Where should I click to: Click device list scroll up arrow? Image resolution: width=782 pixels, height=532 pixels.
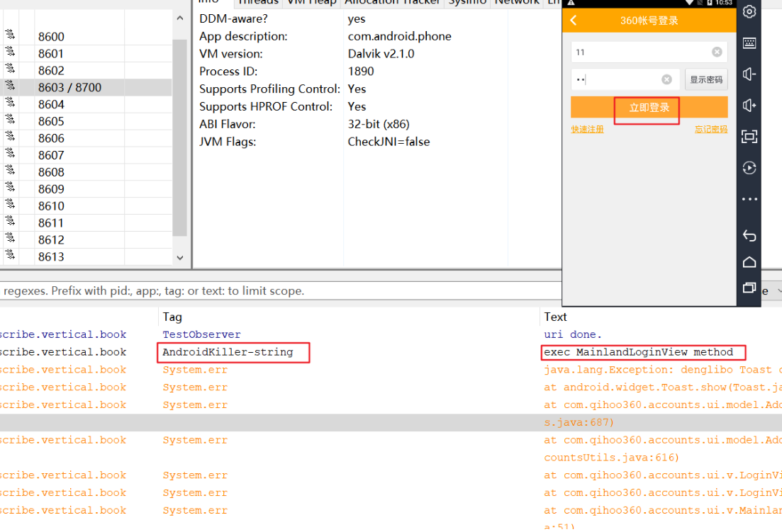pos(180,18)
